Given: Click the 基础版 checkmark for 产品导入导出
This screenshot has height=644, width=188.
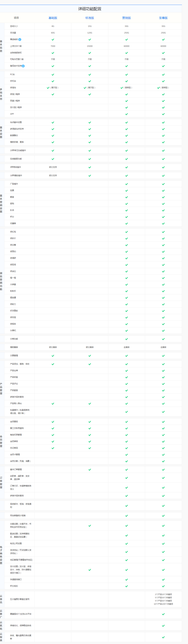Looking at the screenshot, I should click(53, 404).
